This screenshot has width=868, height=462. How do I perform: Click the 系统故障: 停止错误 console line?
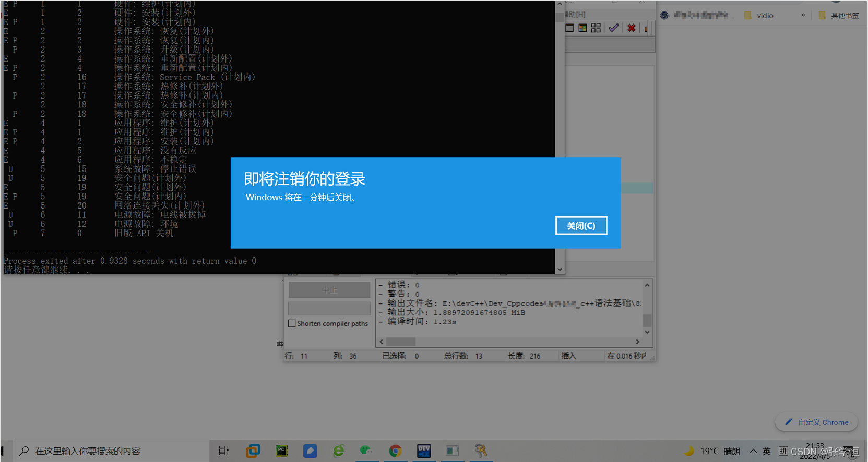(156, 169)
